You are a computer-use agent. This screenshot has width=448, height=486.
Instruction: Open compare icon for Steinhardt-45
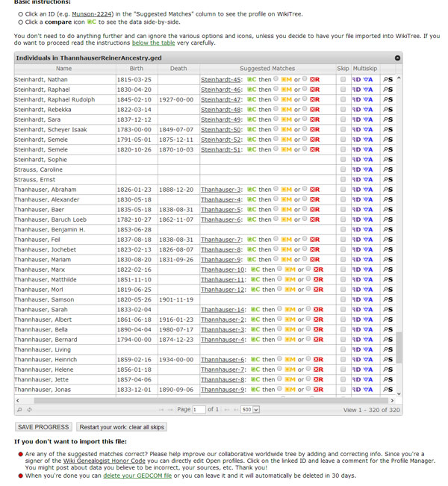(x=252, y=80)
